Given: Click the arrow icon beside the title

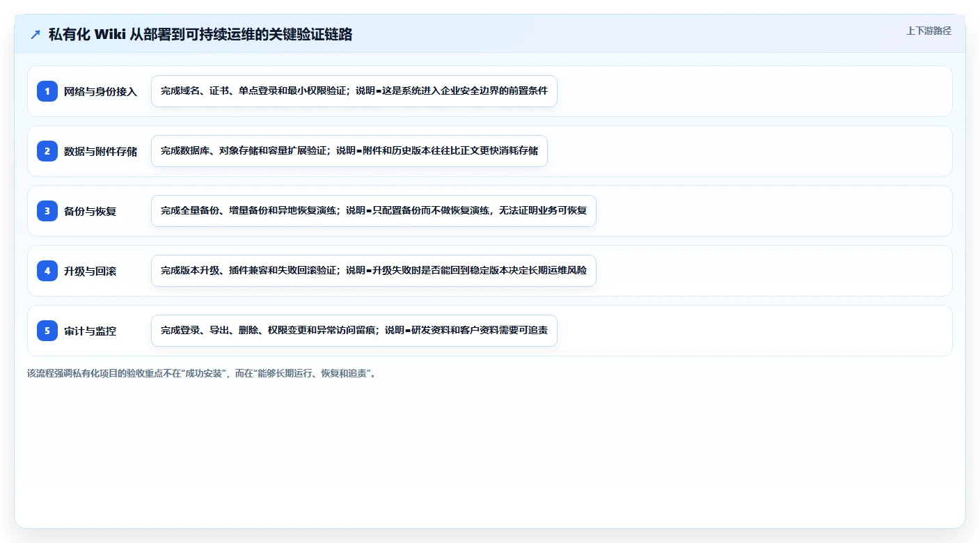Looking at the screenshot, I should (x=35, y=34).
